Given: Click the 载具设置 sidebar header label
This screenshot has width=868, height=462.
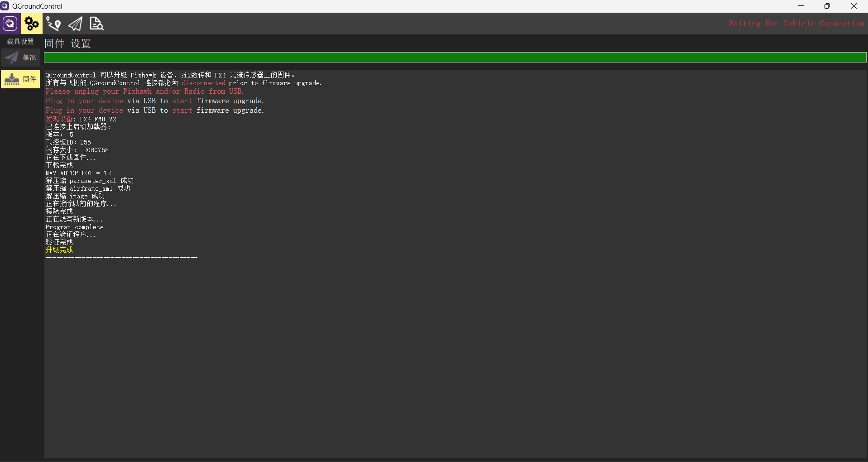Looking at the screenshot, I should 20,42.
